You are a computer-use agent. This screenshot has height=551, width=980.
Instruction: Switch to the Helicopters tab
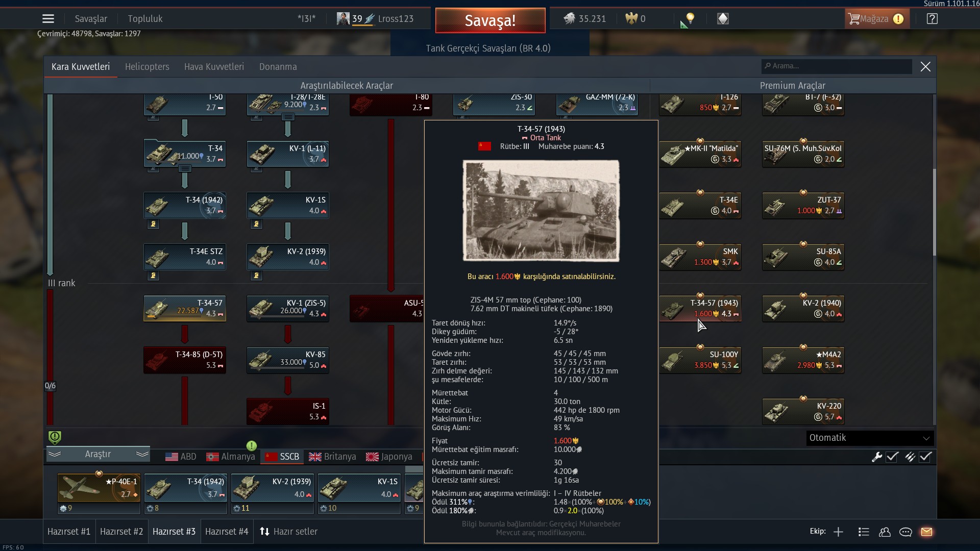click(x=147, y=67)
